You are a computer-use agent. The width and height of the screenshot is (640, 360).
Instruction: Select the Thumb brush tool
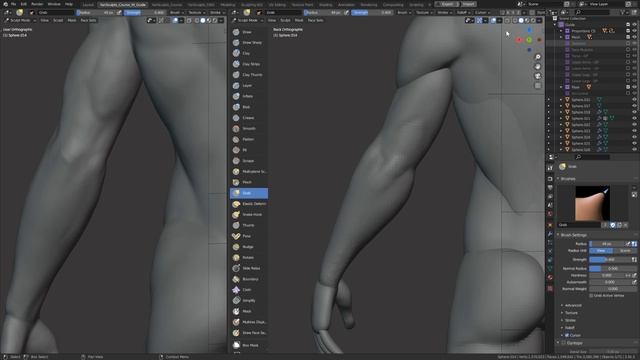pos(249,225)
